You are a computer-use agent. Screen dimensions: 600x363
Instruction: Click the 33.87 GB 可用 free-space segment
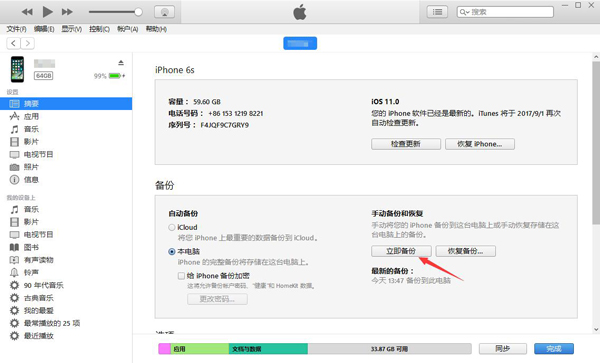(390, 348)
